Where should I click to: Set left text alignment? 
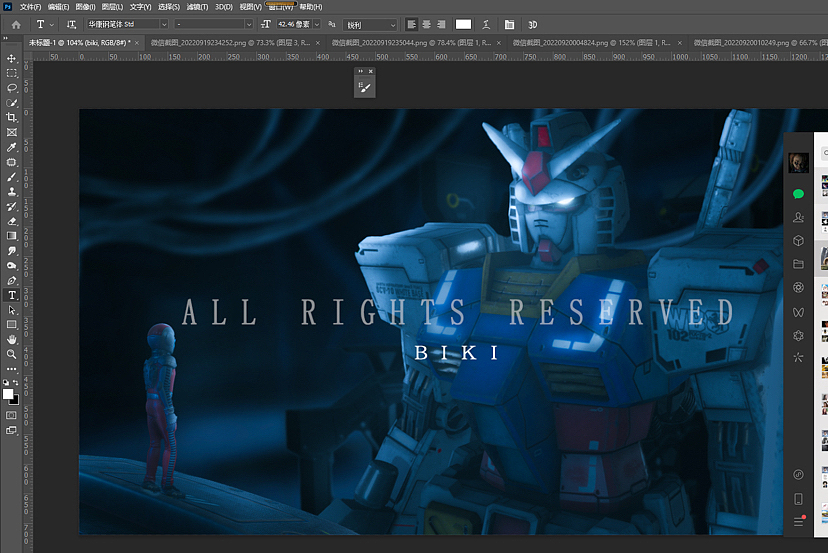[x=411, y=24]
